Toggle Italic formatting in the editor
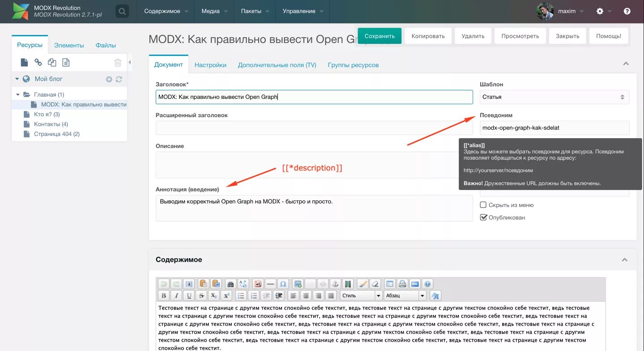 tap(176, 296)
